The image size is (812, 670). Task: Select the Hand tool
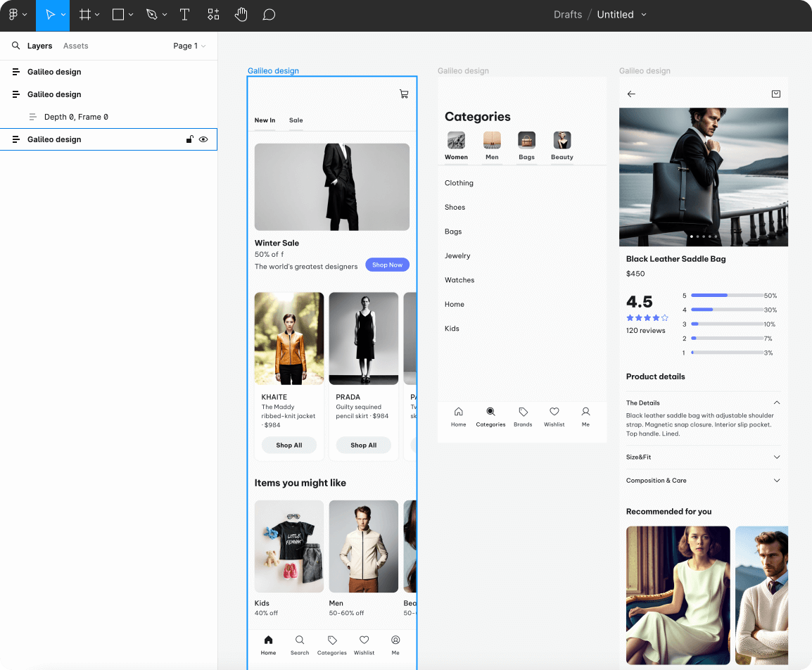pyautogui.click(x=241, y=15)
